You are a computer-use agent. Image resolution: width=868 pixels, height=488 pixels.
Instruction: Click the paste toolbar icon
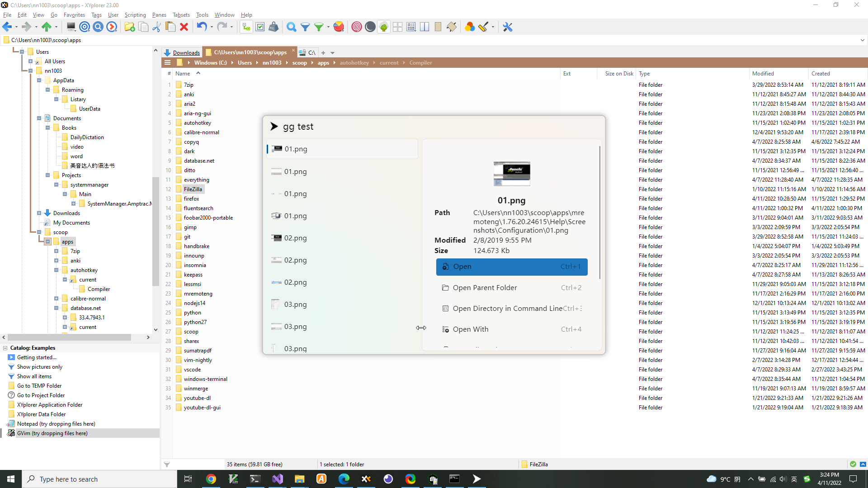170,27
